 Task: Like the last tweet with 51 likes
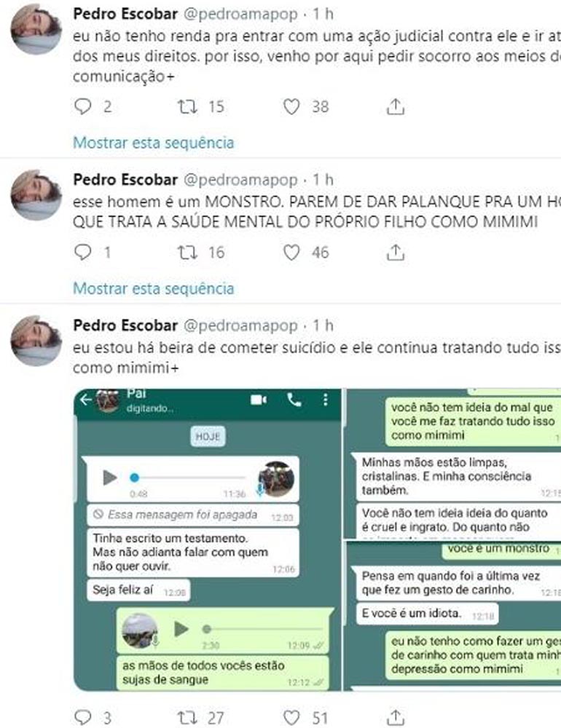coord(291,717)
